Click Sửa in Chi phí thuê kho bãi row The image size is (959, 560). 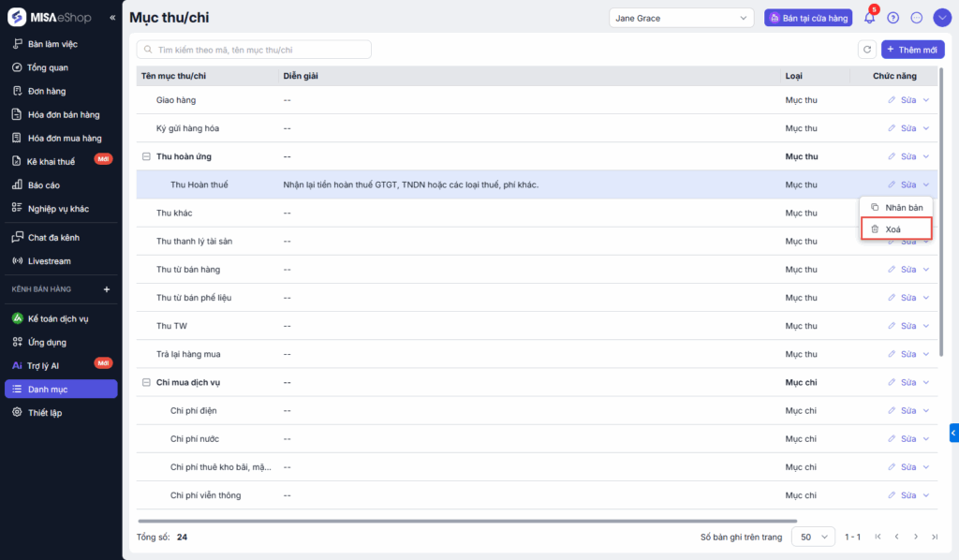pyautogui.click(x=908, y=467)
